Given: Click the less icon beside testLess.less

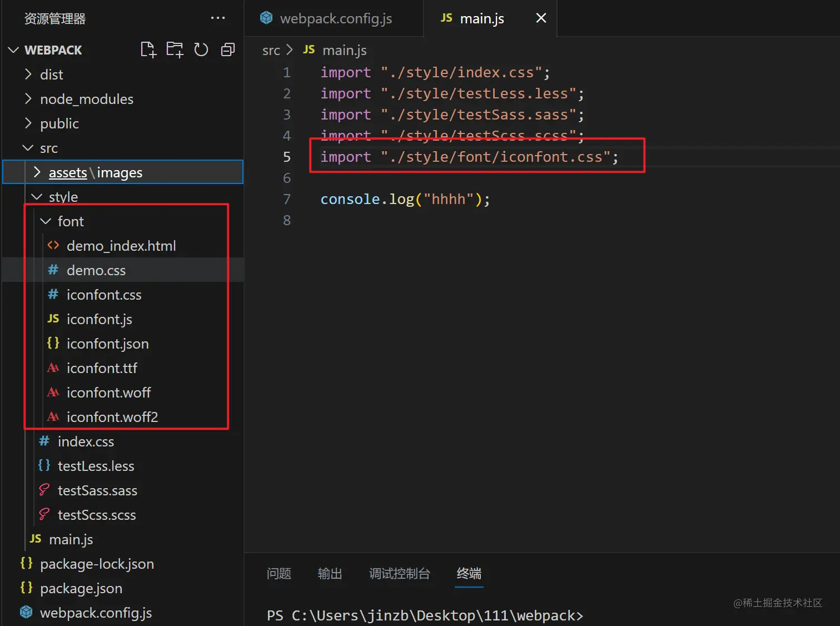Looking at the screenshot, I should click(44, 465).
